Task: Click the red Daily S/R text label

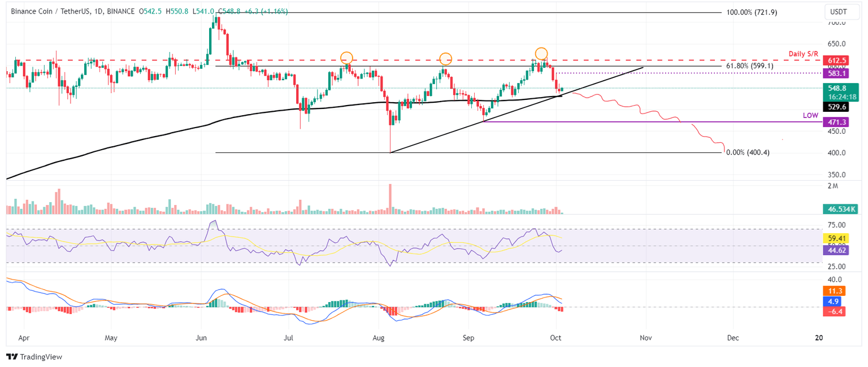Action: pos(802,54)
